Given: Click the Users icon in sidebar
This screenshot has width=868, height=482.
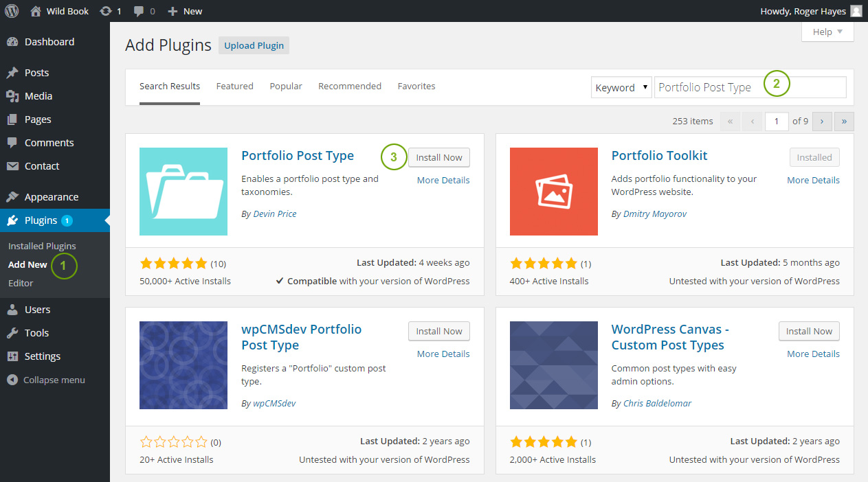Looking at the screenshot, I should pos(12,310).
